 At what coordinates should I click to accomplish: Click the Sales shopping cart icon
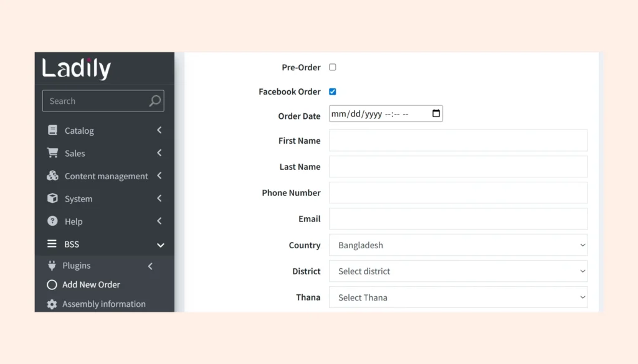tap(52, 153)
